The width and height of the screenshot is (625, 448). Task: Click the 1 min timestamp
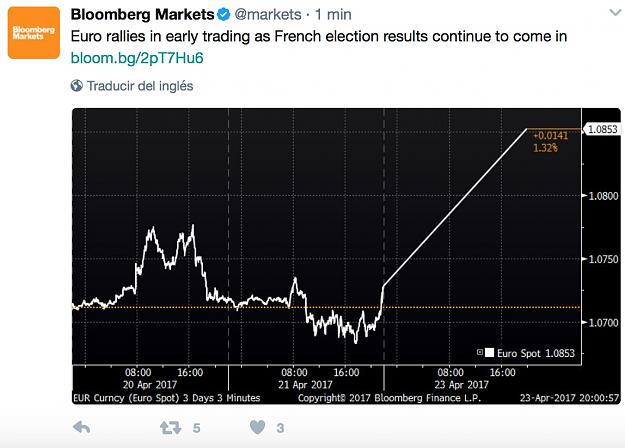[333, 15]
